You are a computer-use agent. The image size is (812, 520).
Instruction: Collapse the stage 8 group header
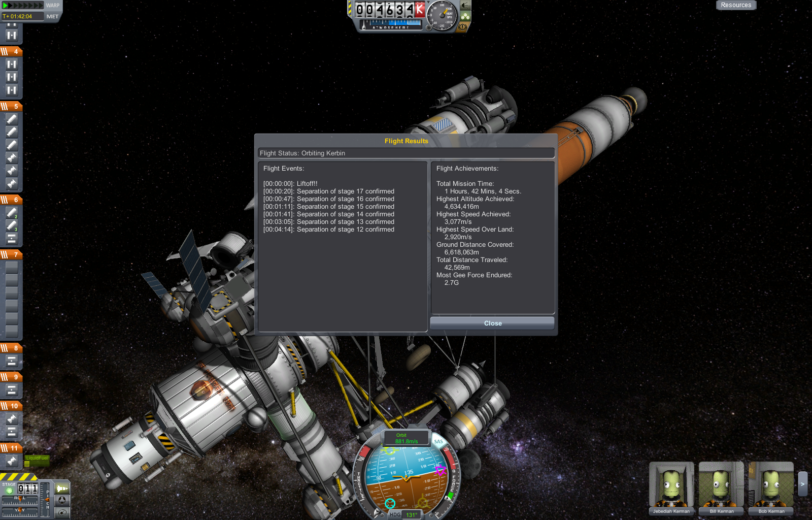(11, 348)
